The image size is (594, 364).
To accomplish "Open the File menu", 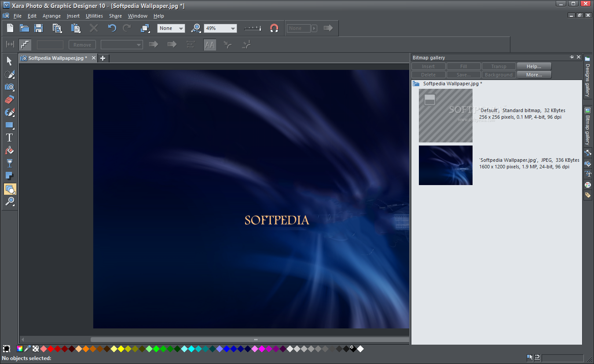I will pyautogui.click(x=18, y=16).
